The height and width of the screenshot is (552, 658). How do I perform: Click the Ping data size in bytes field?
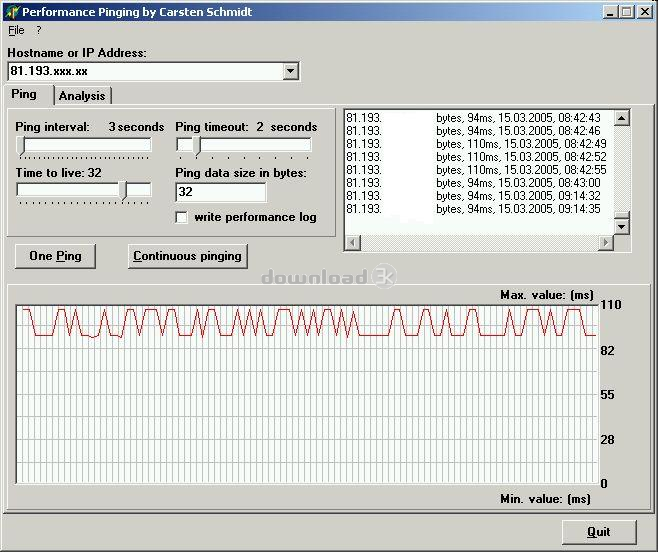pos(221,192)
